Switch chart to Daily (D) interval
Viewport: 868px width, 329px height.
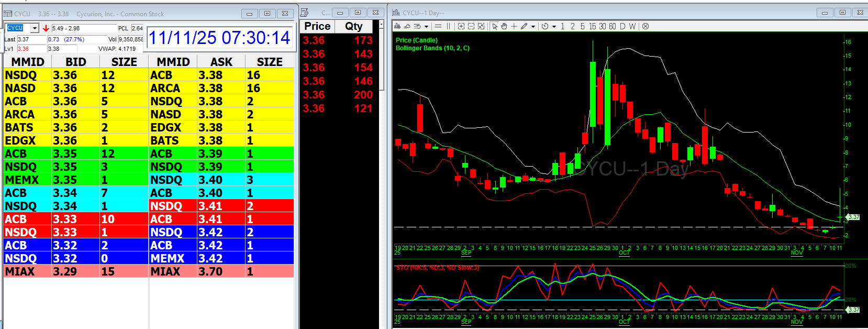click(622, 26)
